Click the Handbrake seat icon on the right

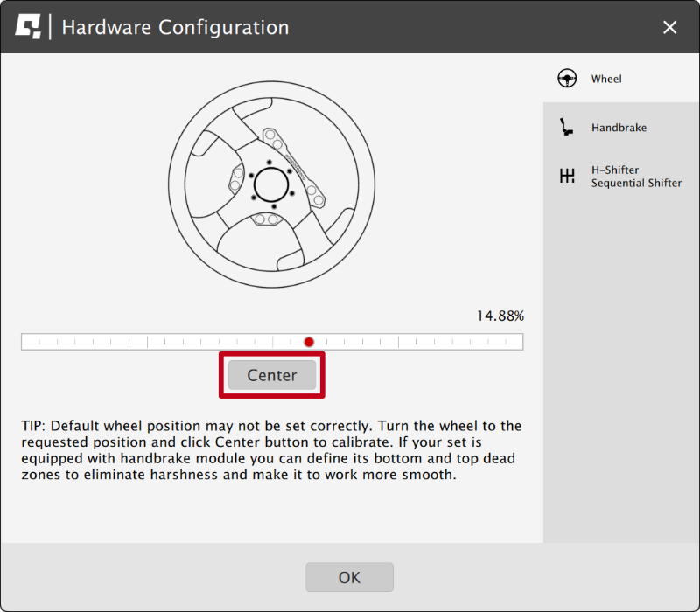pyautogui.click(x=568, y=128)
